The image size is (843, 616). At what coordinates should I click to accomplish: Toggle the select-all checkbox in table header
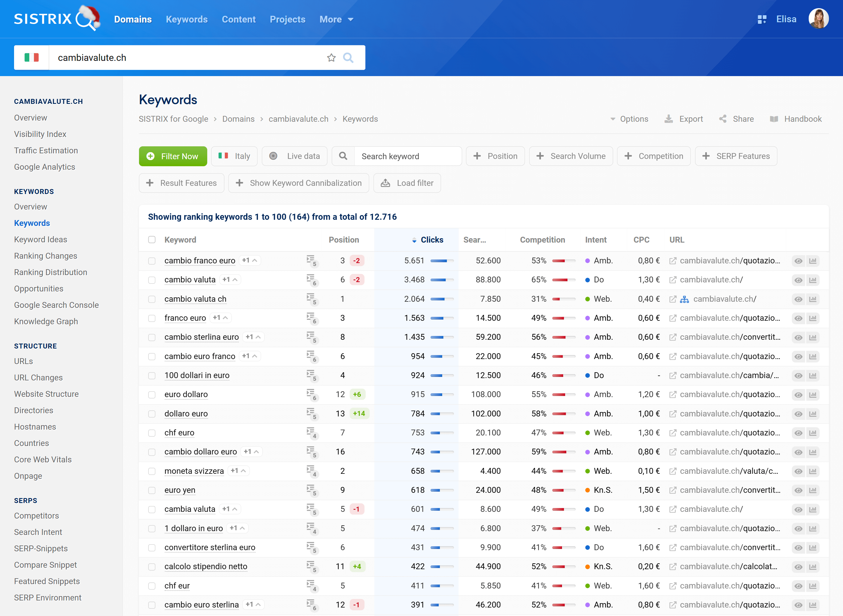tap(152, 240)
